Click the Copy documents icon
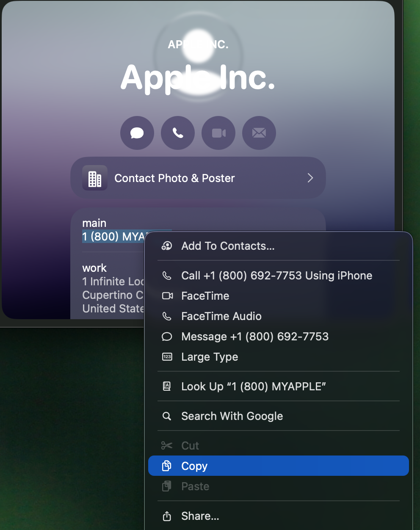 pyautogui.click(x=167, y=466)
